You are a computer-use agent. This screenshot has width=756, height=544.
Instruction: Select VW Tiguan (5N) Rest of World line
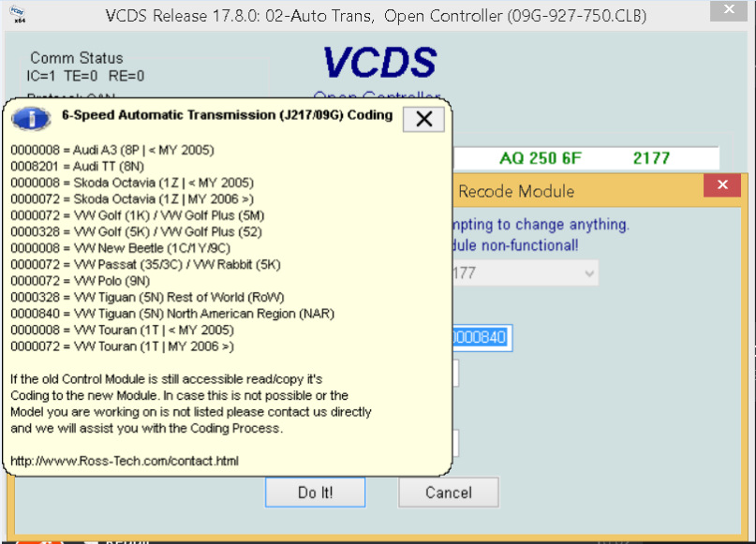coord(147,298)
